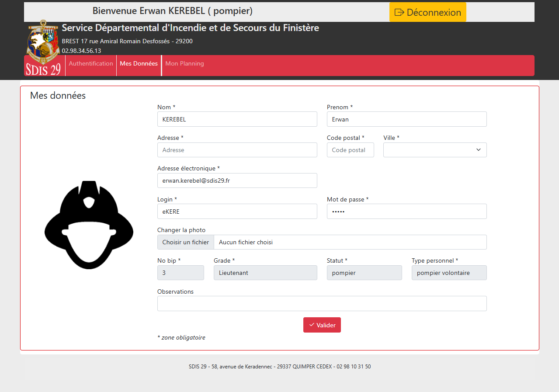Expand the Ville dropdown list

point(434,150)
